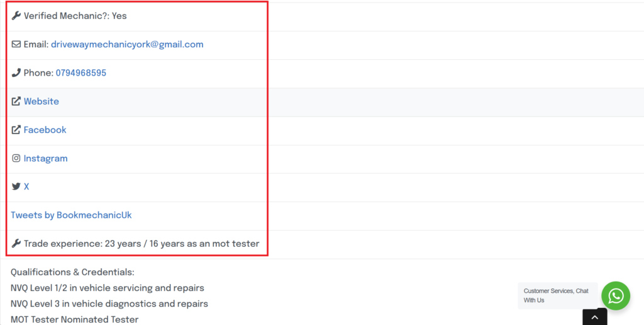Click the external link icon beside Website
Image resolution: width=644 pixels, height=325 pixels.
click(x=16, y=101)
